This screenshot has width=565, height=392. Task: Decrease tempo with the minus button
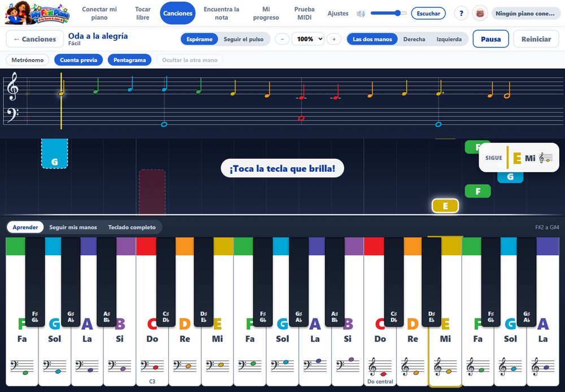[x=282, y=39]
